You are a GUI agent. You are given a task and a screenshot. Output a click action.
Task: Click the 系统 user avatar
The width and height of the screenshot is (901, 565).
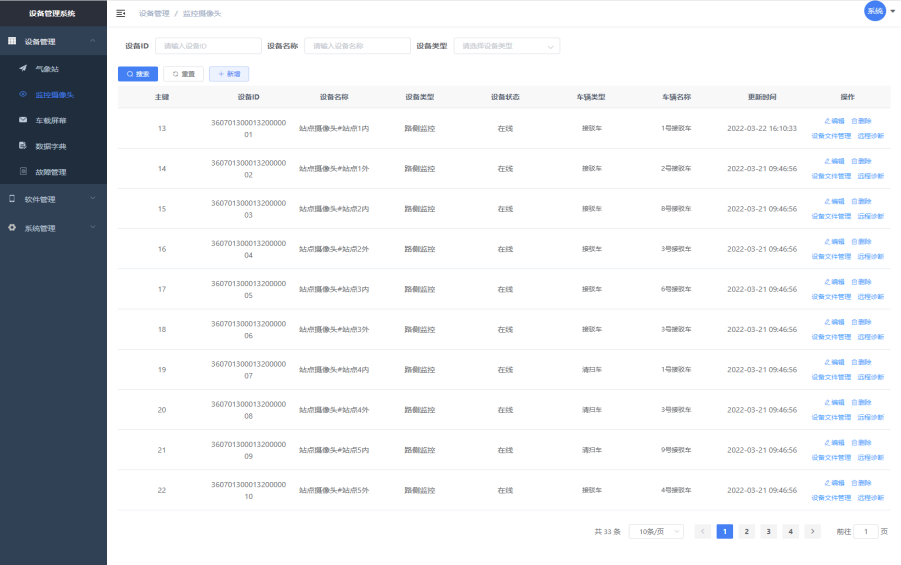pyautogui.click(x=874, y=11)
